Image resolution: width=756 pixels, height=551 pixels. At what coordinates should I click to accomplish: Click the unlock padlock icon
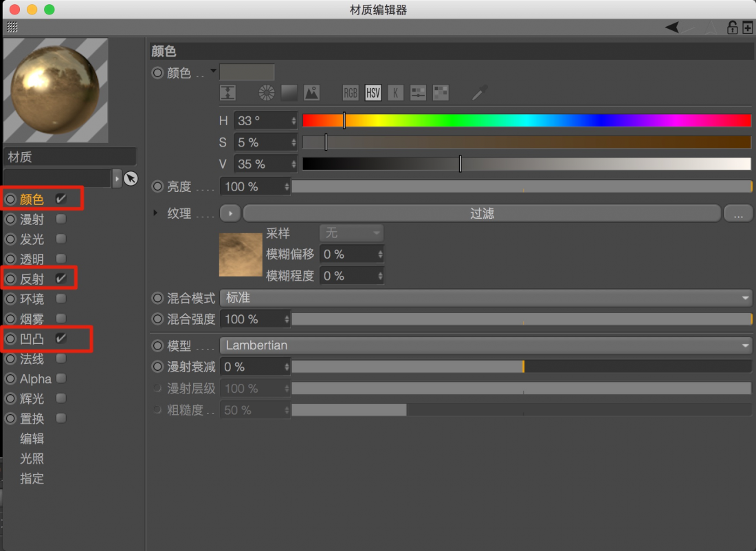tap(732, 28)
